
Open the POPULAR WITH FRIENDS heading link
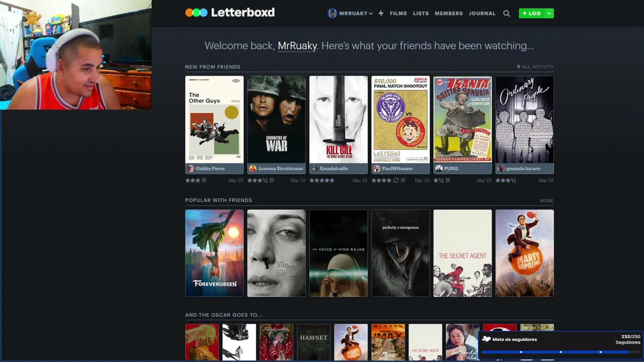tap(218, 200)
